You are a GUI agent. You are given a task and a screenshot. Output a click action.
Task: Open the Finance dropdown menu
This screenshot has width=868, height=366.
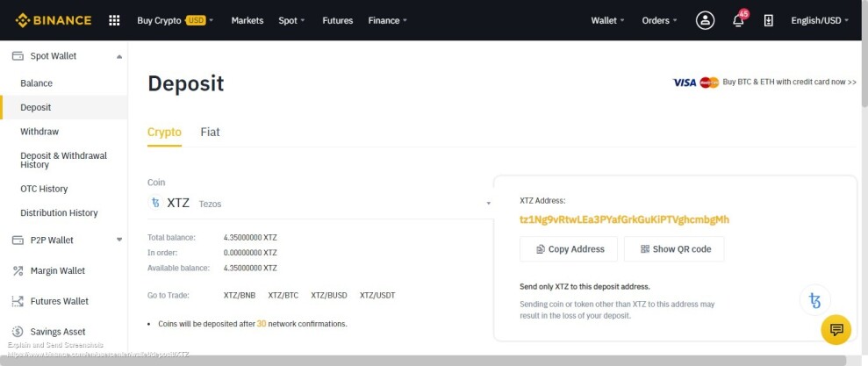pyautogui.click(x=388, y=20)
